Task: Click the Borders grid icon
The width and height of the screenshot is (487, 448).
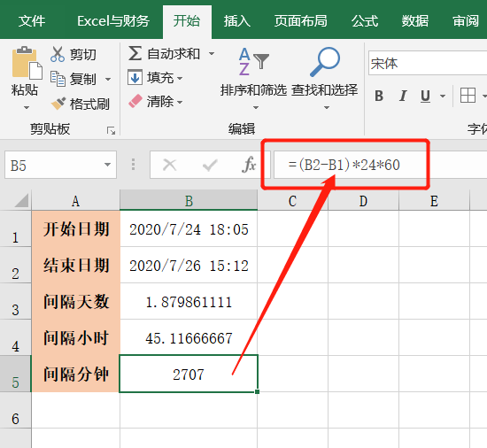Action: click(468, 96)
